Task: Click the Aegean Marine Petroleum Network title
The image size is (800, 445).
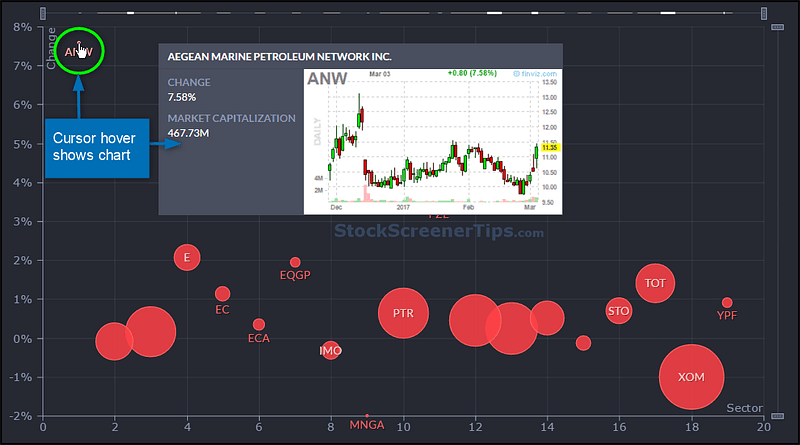Action: [x=280, y=57]
